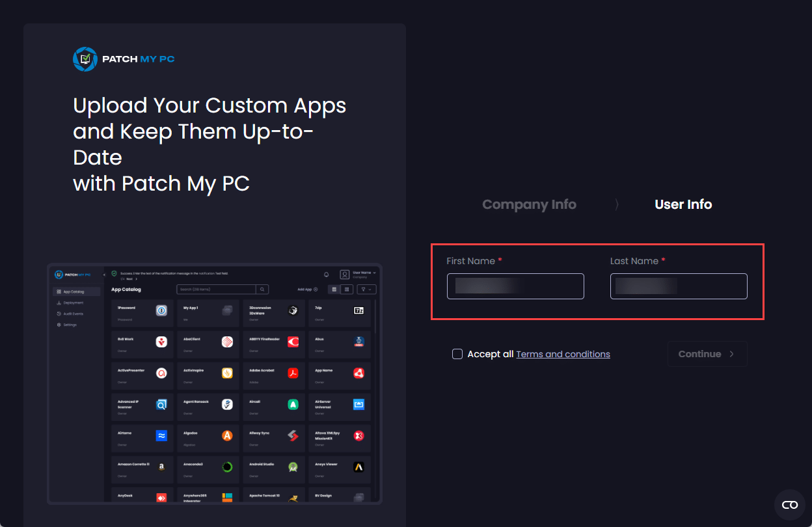Open the chat widget in the bottom corner
812x527 pixels.
tap(789, 505)
